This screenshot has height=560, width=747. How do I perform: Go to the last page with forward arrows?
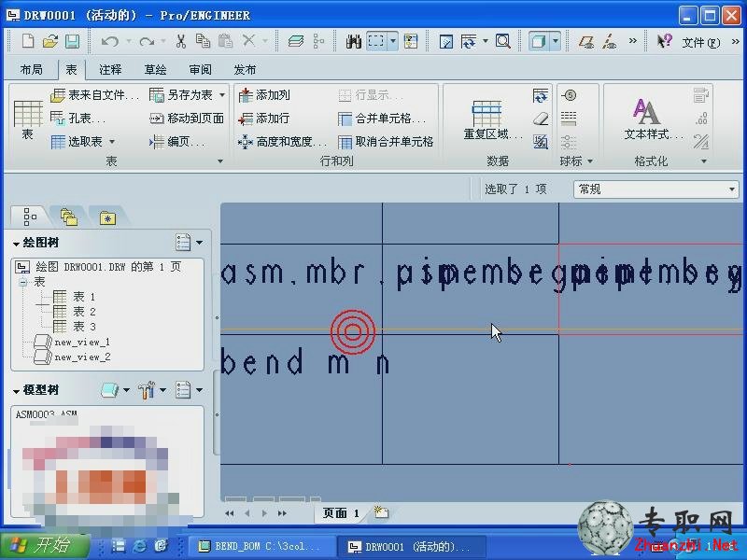[282, 513]
